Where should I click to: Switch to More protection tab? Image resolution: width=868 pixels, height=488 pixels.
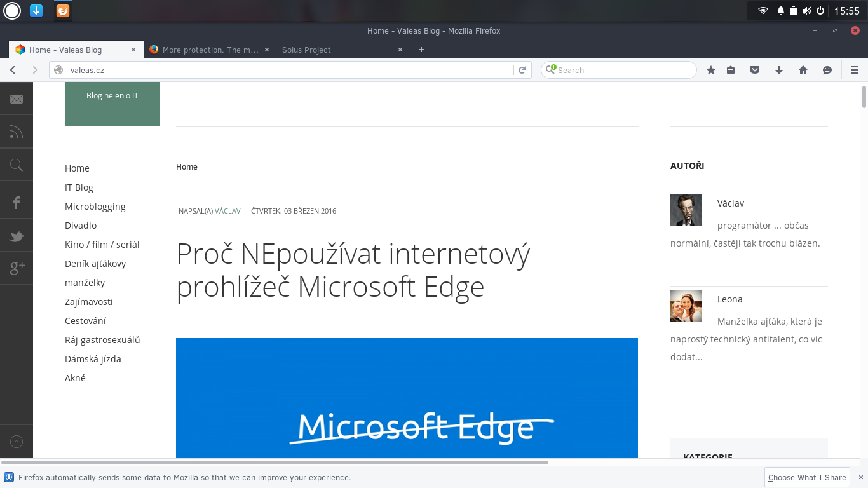point(209,50)
